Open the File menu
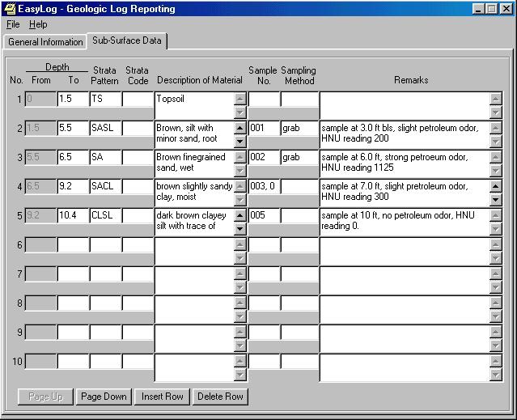The width and height of the screenshot is (517, 420). [13, 24]
